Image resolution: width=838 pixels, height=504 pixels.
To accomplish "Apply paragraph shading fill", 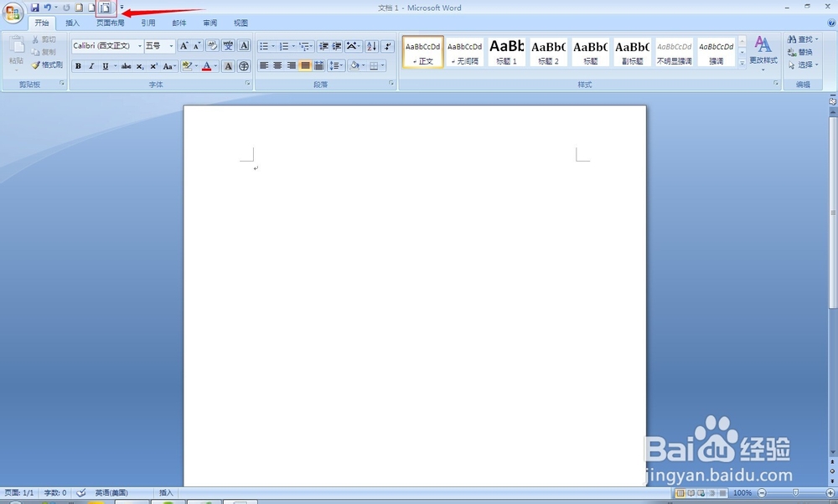I will [354, 65].
